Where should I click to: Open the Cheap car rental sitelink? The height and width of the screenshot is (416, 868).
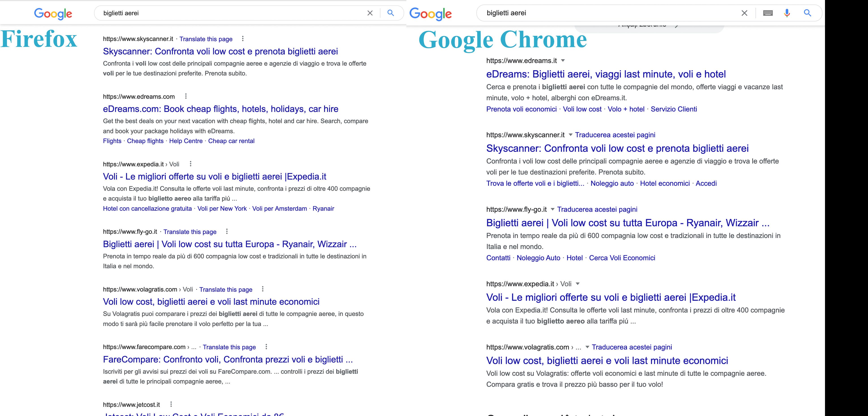(x=231, y=141)
